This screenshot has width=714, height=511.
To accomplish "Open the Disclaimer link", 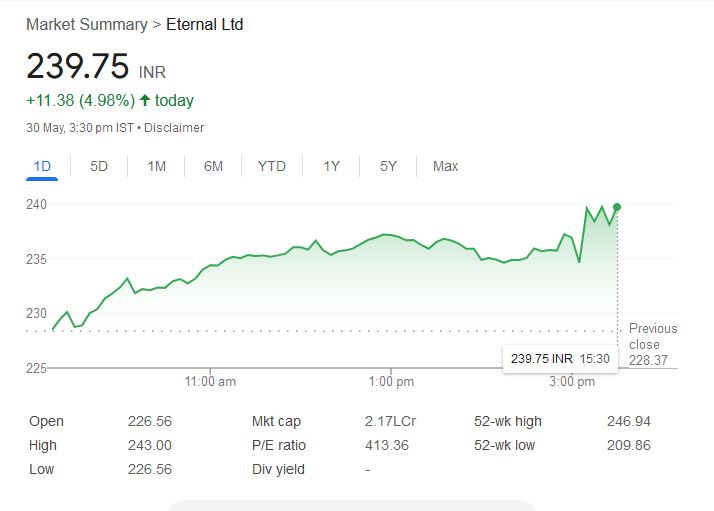I will [x=177, y=128].
